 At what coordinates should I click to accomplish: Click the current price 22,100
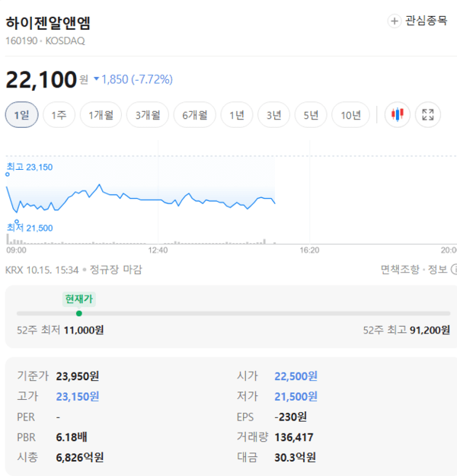(41, 79)
